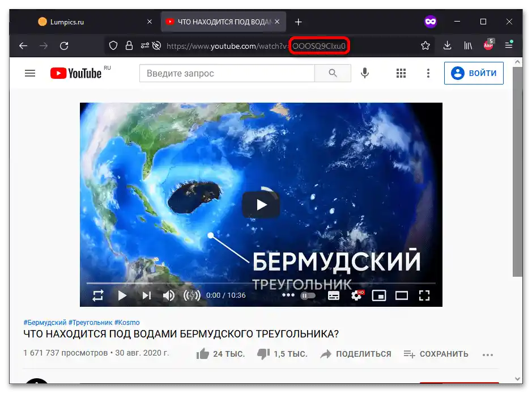Bookmark this page with the star

click(425, 45)
